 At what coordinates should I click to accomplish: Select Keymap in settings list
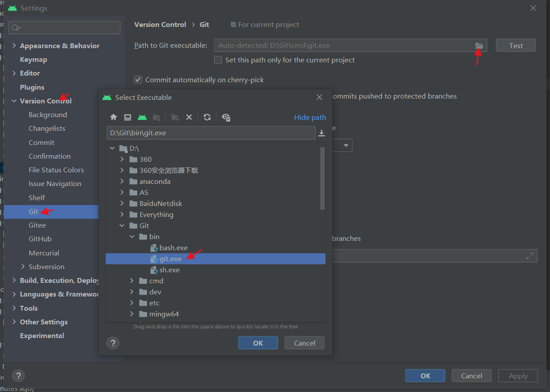click(33, 59)
